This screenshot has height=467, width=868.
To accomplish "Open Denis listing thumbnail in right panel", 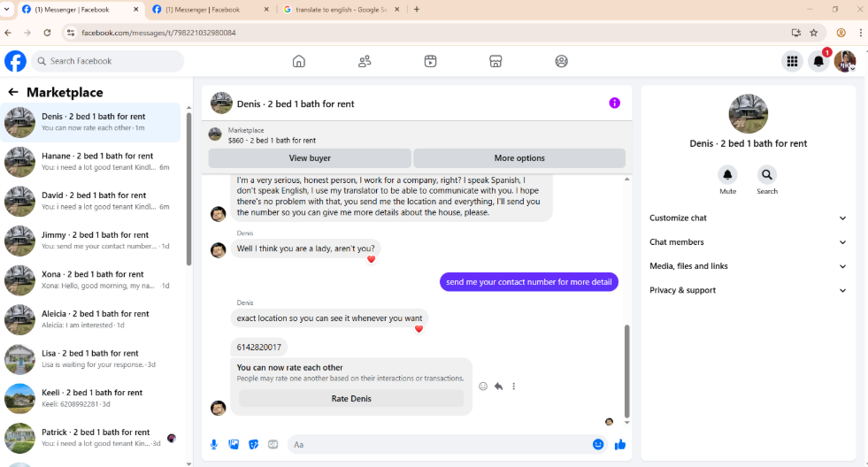I will [748, 113].
